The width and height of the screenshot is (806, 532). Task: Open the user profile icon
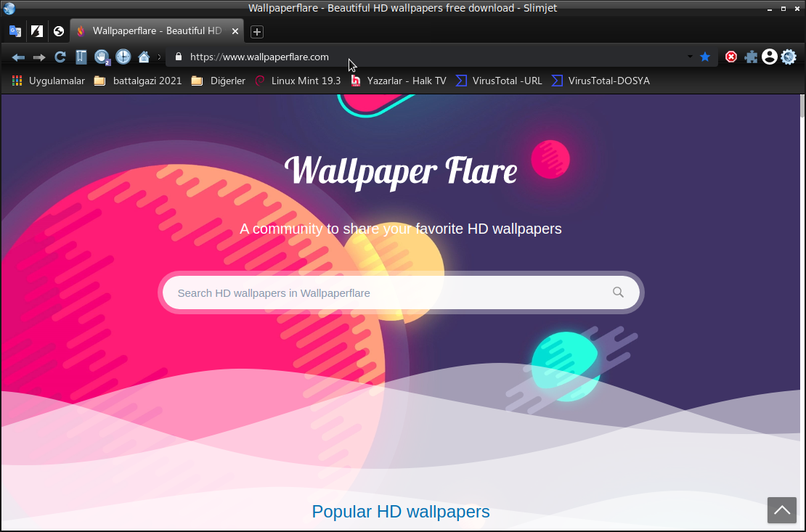(x=770, y=57)
